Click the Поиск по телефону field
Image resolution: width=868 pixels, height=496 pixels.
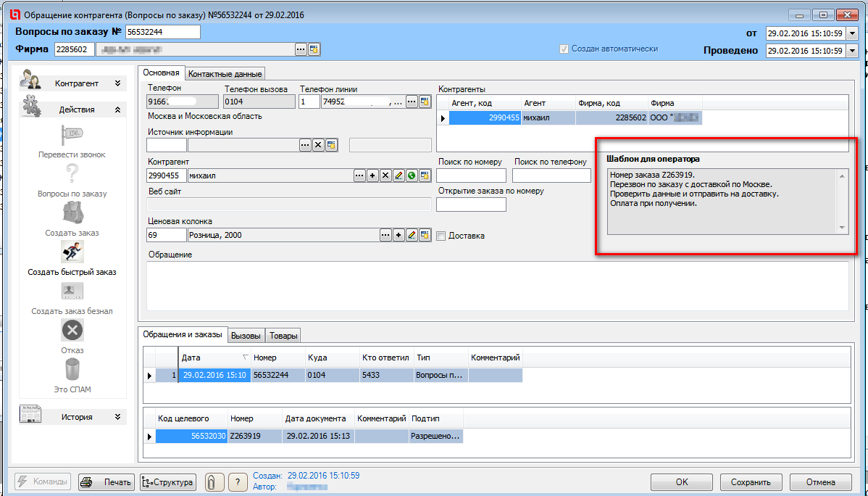551,175
